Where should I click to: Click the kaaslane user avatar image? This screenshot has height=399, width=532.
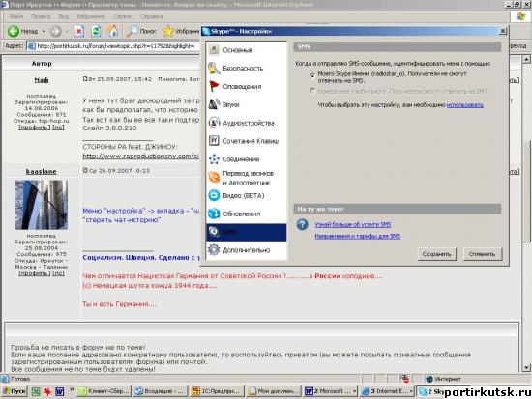[42, 205]
